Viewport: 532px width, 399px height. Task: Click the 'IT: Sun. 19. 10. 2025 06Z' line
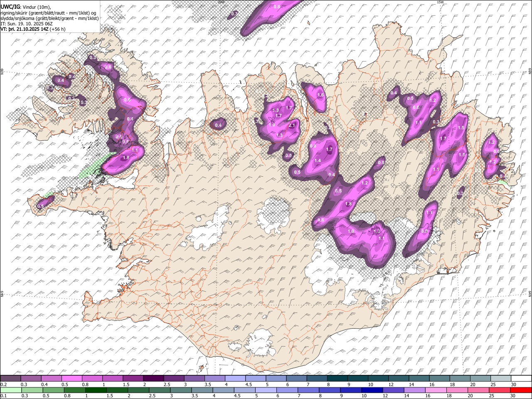26,24
